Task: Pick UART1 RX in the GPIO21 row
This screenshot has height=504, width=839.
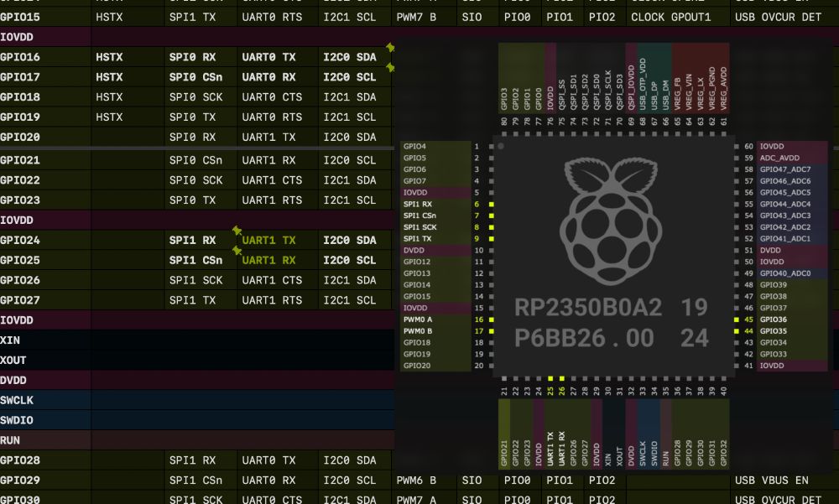Action: [268, 160]
